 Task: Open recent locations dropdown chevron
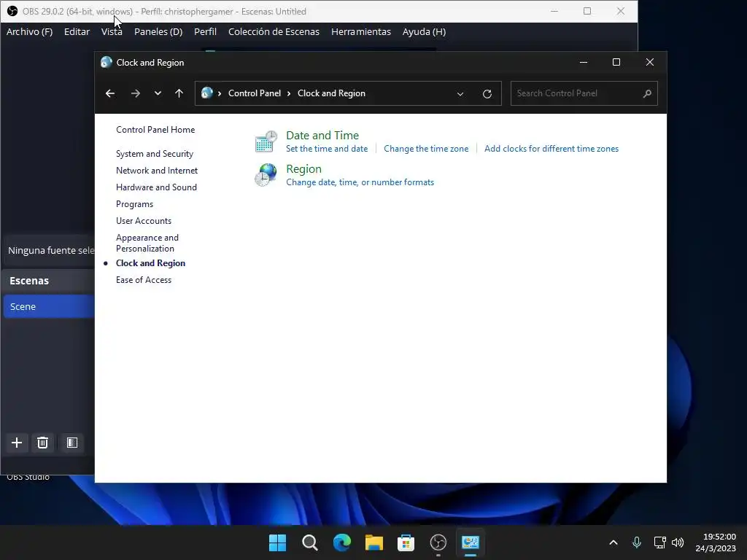coord(158,93)
